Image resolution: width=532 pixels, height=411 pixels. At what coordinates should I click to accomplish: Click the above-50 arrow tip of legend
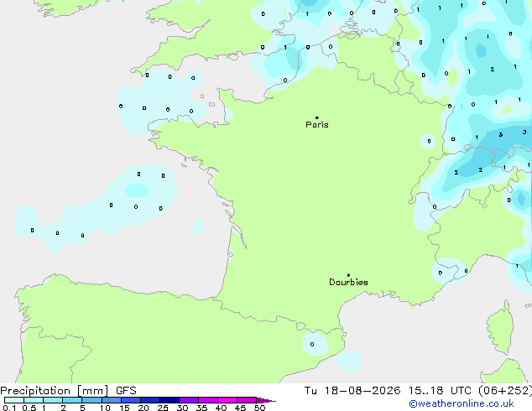[266, 400]
